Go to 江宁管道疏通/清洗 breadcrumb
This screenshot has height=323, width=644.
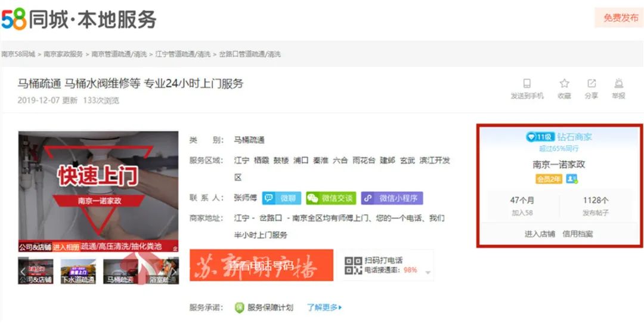183,54
